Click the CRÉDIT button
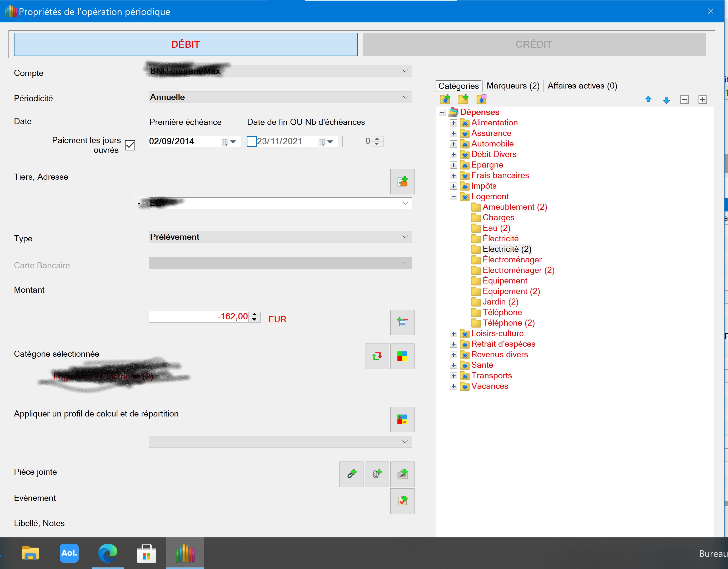 coord(534,44)
